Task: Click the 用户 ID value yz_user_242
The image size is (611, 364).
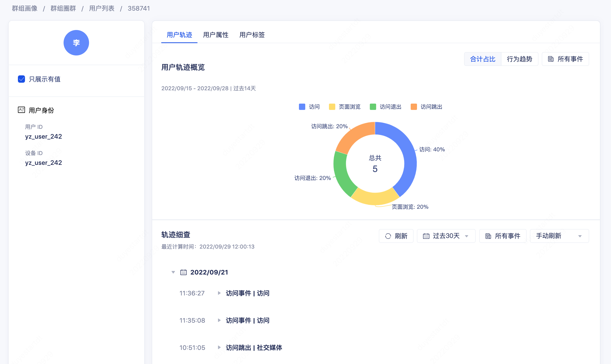Action: click(43, 136)
